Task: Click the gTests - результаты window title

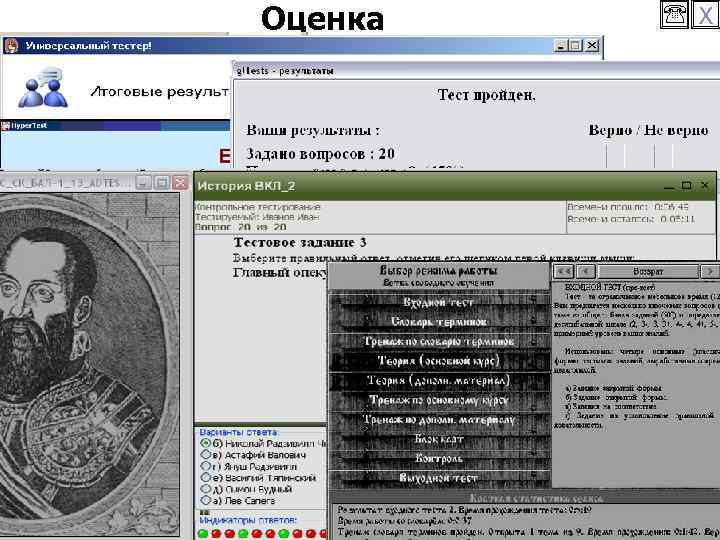Action: (x=285, y=71)
